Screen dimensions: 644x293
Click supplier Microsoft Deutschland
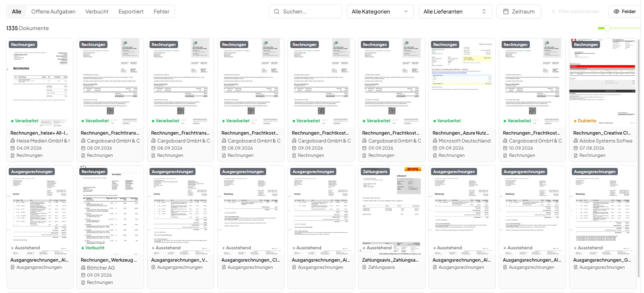pyautogui.click(x=464, y=141)
